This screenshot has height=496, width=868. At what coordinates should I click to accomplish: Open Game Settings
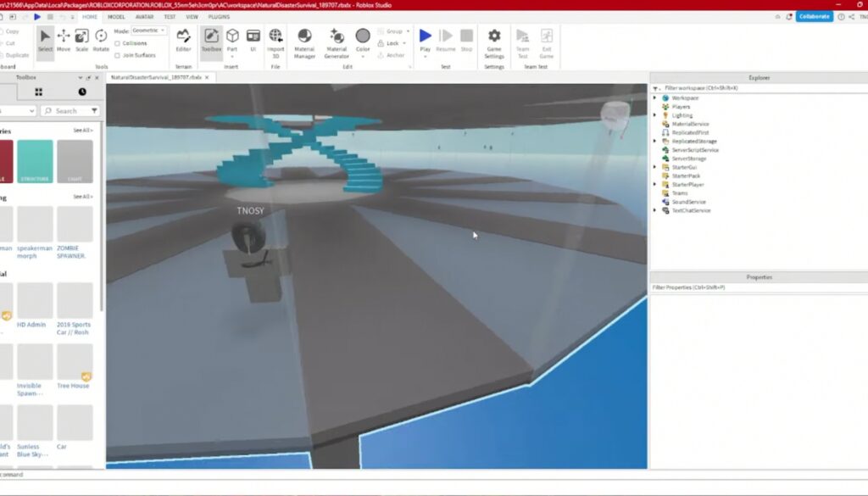tap(494, 42)
